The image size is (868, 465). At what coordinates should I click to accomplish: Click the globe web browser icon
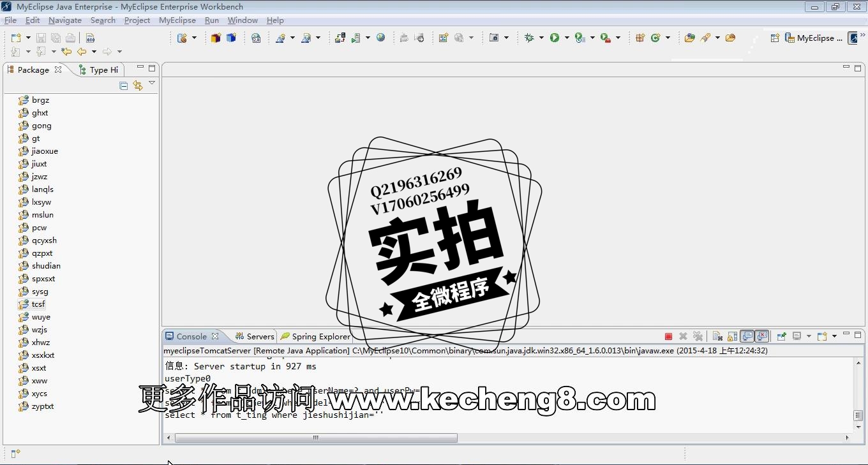(x=381, y=38)
